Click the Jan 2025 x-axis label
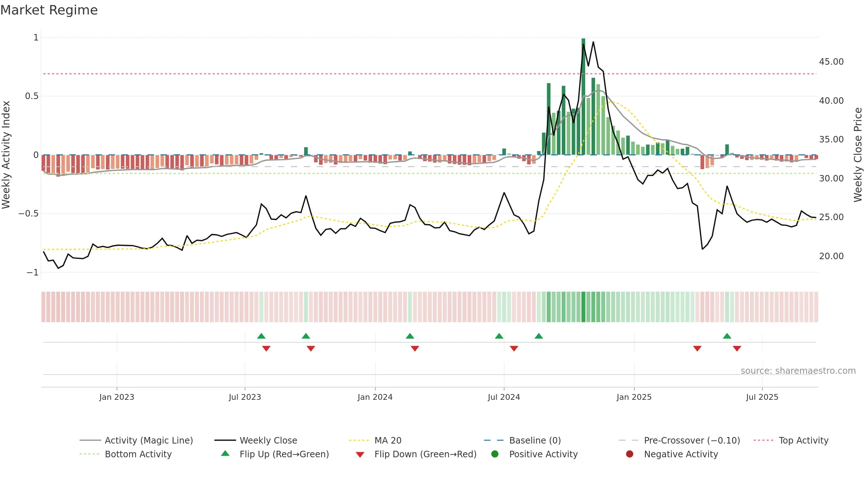868x488 pixels. [x=634, y=397]
